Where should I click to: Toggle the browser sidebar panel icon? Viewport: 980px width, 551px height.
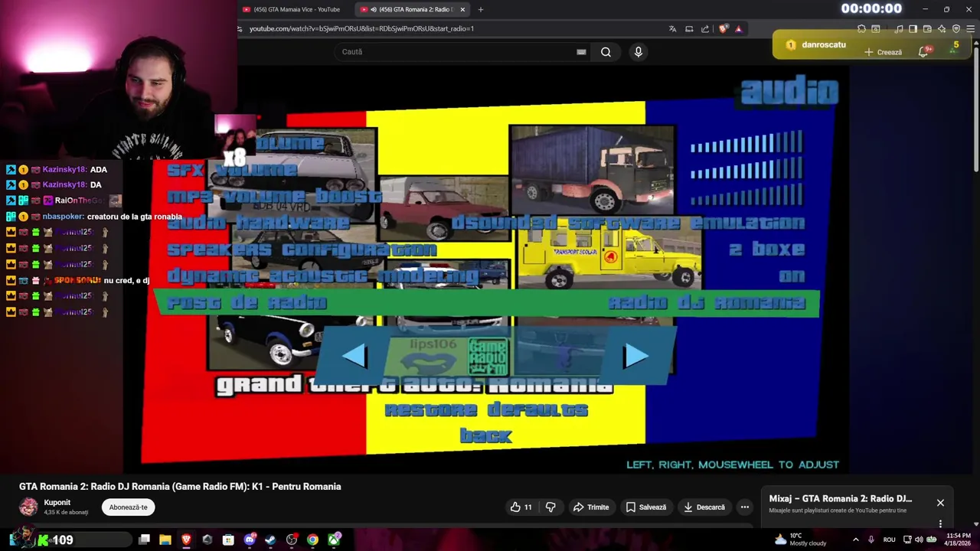913,29
